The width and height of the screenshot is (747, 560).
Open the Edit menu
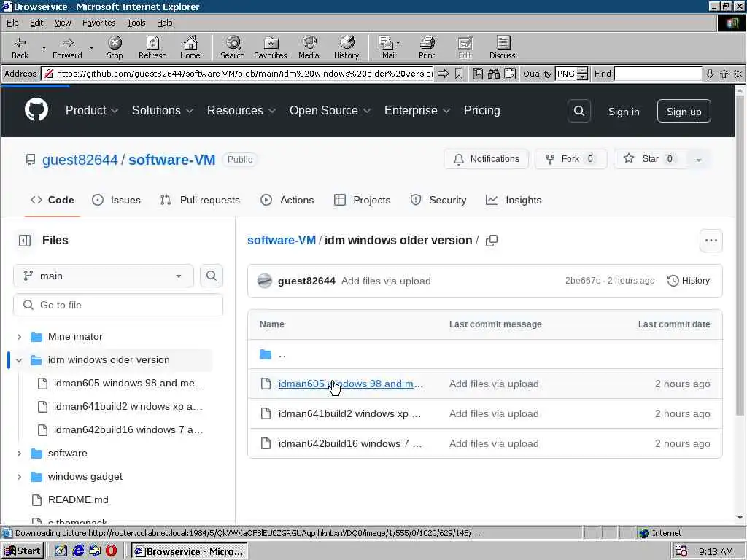[x=36, y=23]
